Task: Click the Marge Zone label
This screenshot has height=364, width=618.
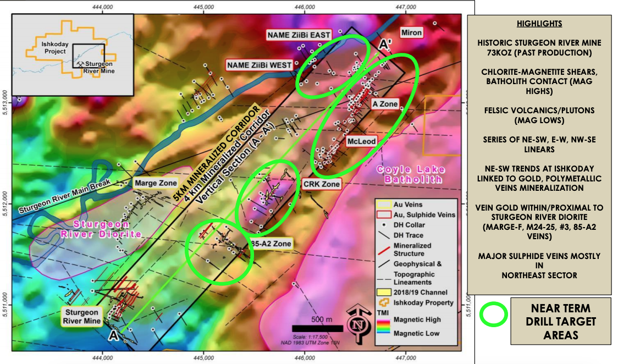Action: 156,183
